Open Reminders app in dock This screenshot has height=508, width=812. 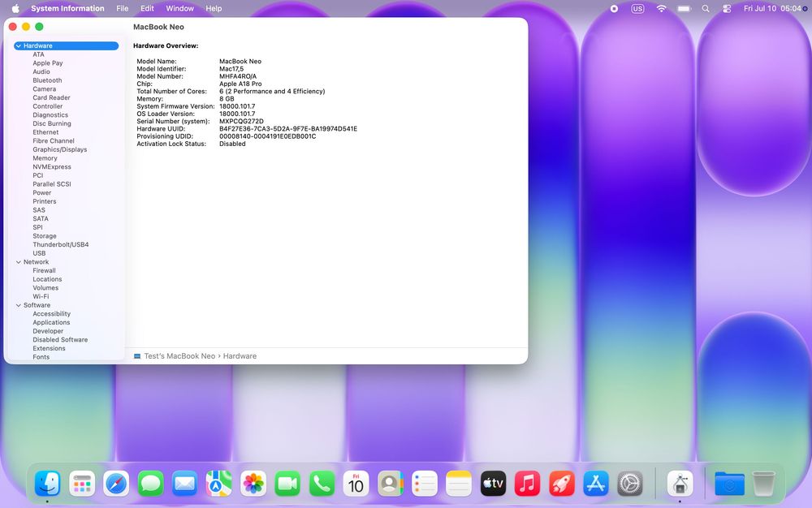[425, 484]
